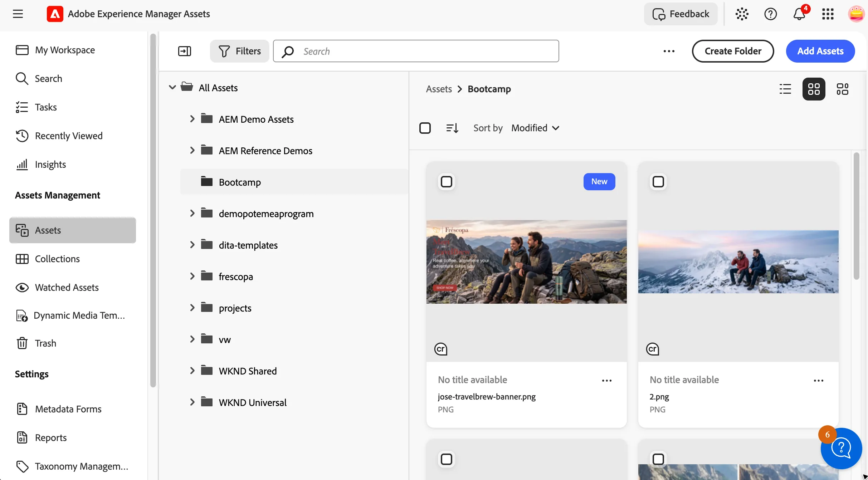Expand the AEM Demo Assets folder
Viewport: 868px width, 480px height.
coord(192,119)
